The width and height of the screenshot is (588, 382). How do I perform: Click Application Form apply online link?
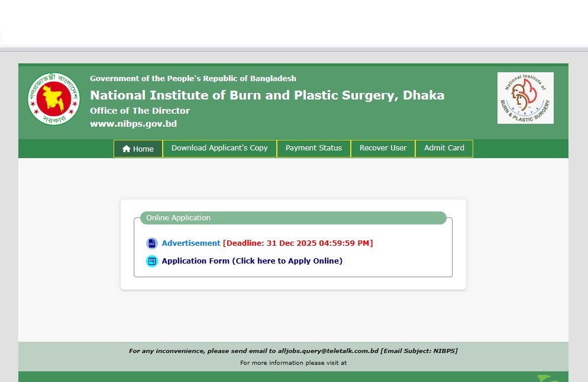click(252, 261)
